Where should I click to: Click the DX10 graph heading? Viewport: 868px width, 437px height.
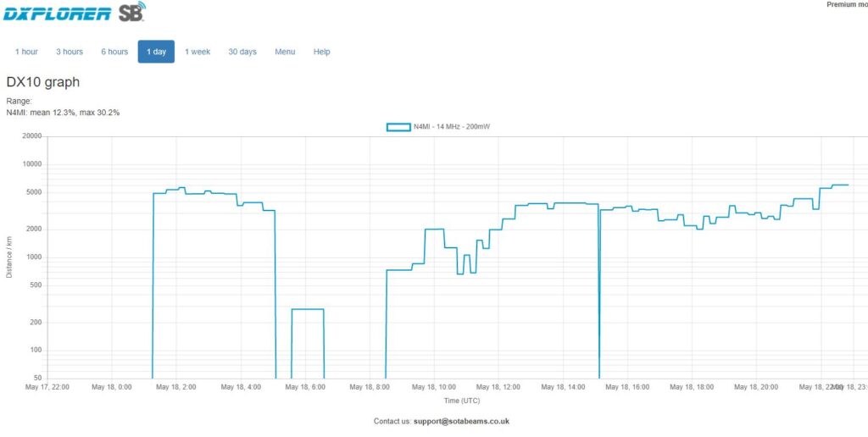click(43, 82)
